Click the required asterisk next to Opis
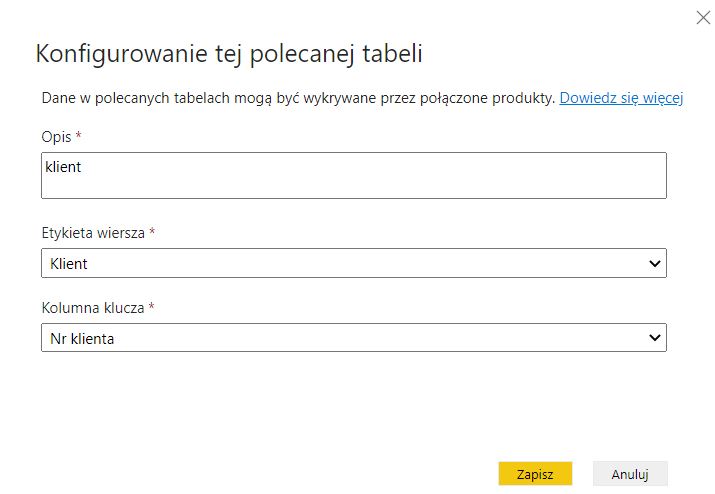 click(x=79, y=135)
